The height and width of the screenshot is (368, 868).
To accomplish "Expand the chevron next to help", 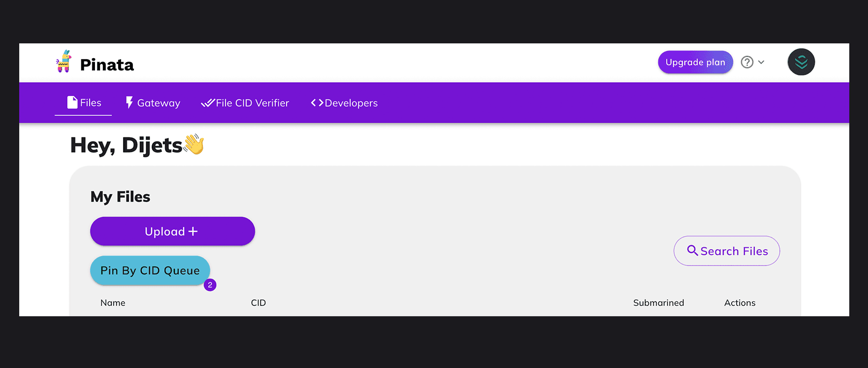I will click(x=761, y=62).
